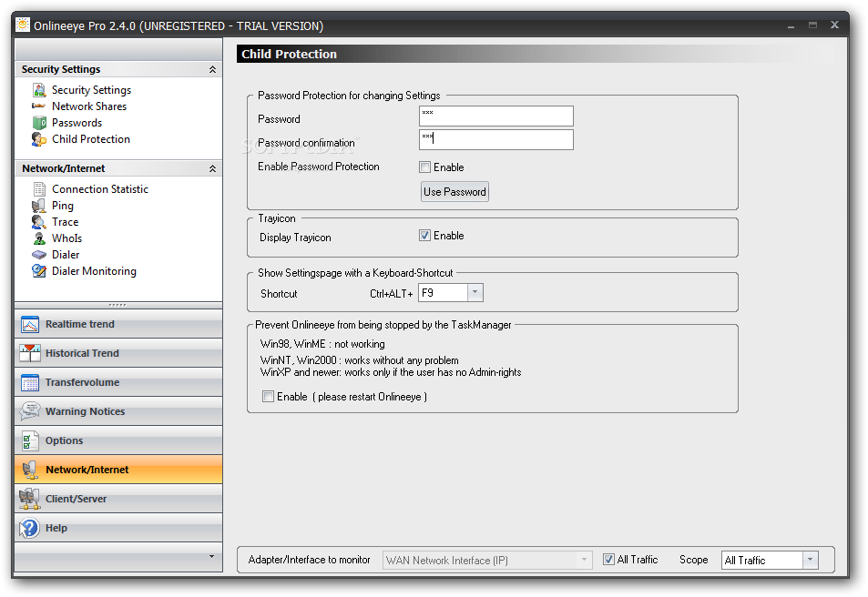Uncheck the All Traffic checkbox
This screenshot has height=597, width=868.
coord(608,560)
